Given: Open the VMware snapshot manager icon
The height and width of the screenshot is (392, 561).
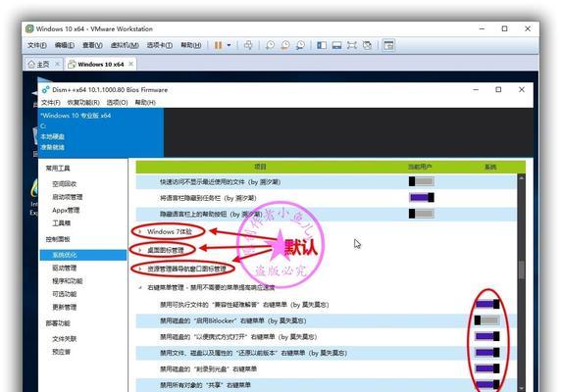Looking at the screenshot, I should (300, 45).
